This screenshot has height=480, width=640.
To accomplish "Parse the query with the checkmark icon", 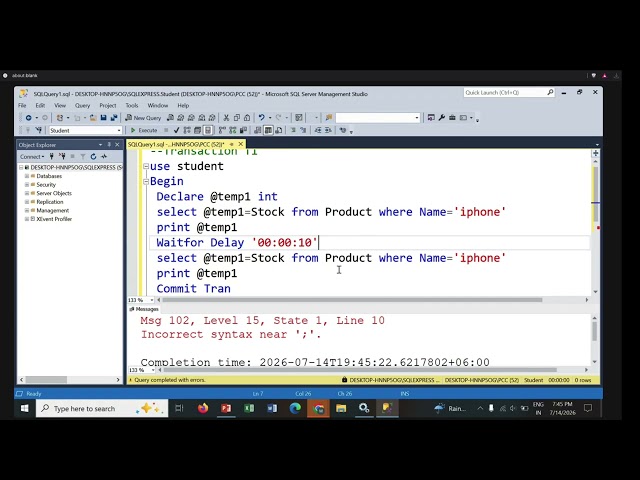I will 176,130.
